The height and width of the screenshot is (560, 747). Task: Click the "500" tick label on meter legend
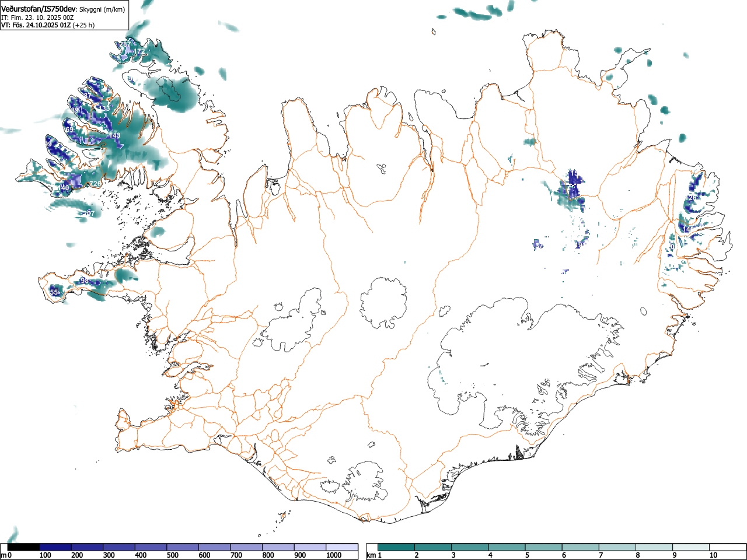pyautogui.click(x=172, y=555)
